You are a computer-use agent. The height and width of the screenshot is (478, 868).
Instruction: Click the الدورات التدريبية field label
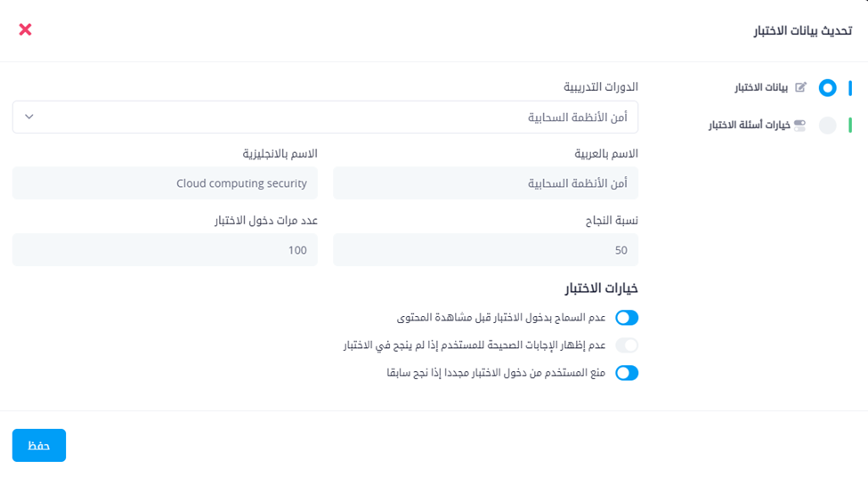click(x=601, y=87)
